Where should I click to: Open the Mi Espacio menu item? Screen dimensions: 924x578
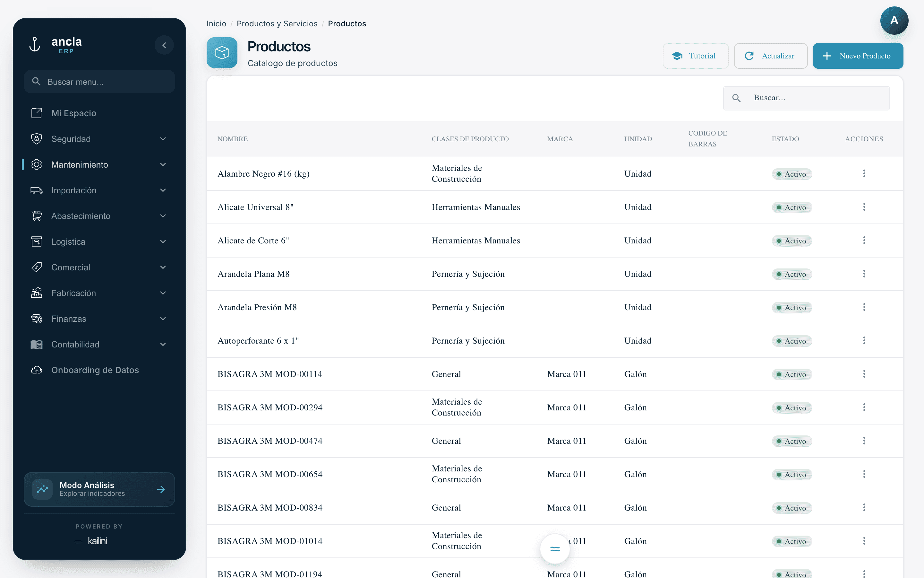99,113
